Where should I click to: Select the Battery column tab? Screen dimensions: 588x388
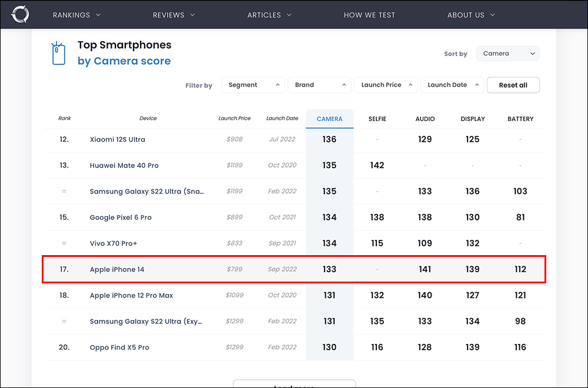pos(520,119)
